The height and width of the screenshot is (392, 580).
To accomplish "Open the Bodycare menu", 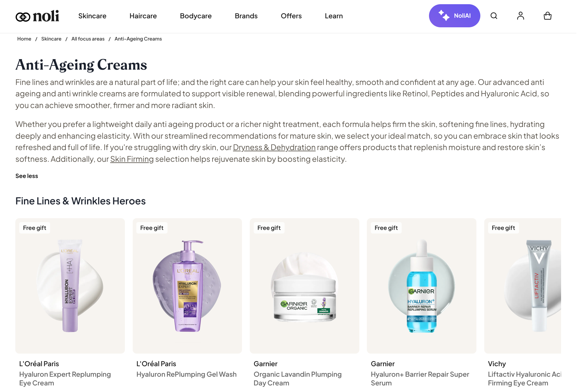I will 196,16.
